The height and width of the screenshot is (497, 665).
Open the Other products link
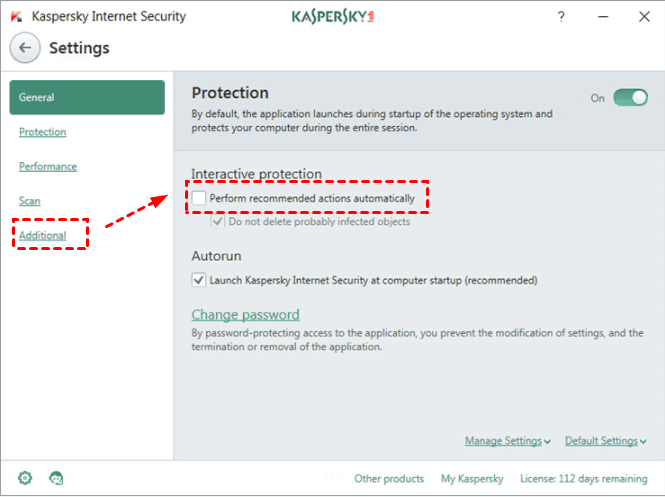pos(389,478)
